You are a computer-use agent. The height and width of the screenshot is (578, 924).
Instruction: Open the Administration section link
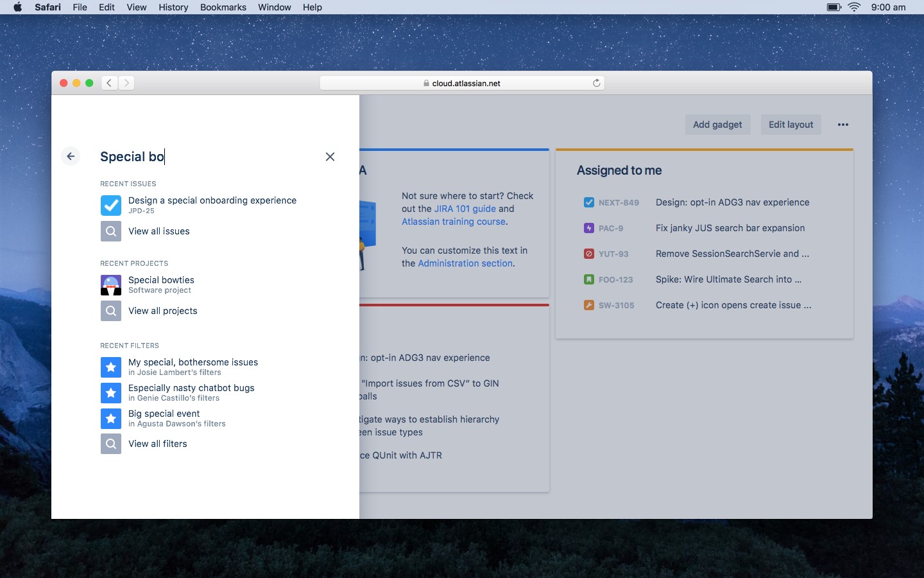point(465,263)
